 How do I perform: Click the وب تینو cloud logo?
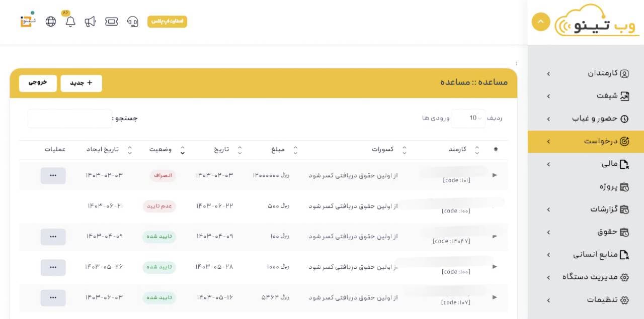tap(597, 22)
